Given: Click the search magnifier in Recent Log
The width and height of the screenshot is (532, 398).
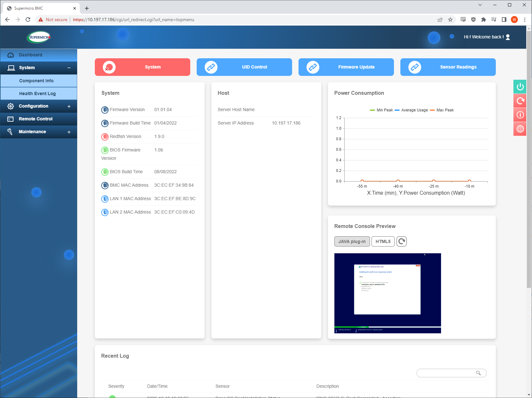Looking at the screenshot, I should [478, 373].
